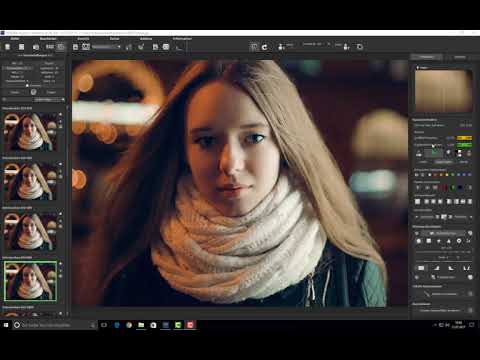Click the round icon between the two left-panel buttons
The height and width of the screenshot is (360, 480).
pos(33,92)
